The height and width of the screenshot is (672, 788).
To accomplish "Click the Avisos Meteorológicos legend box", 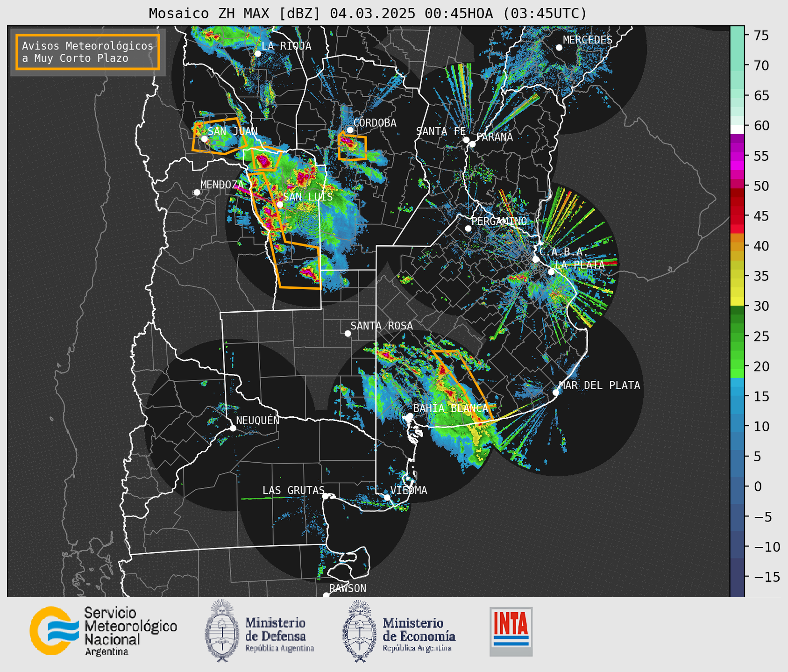I will click(88, 52).
